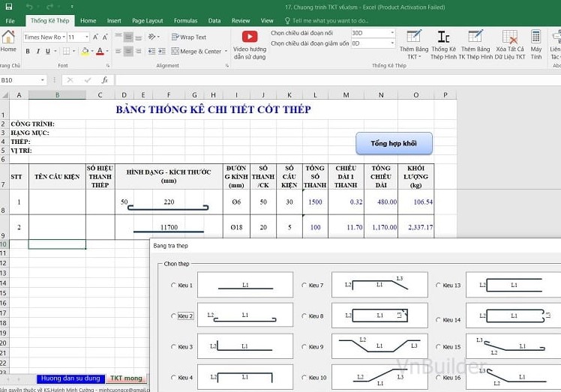Switch to Formulas tab
Image resolution: width=561 pixels, height=392 pixels.
coord(185,21)
